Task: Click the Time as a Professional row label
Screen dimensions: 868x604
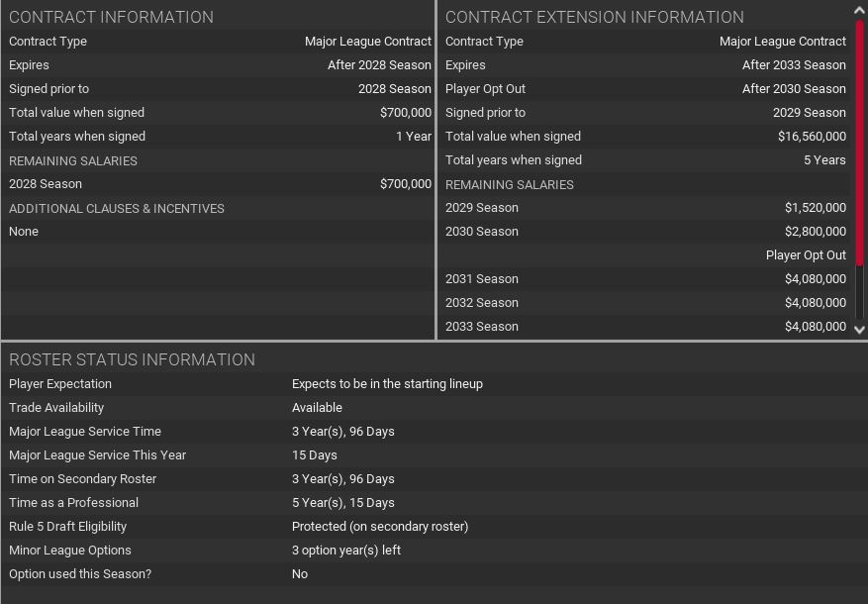Action: [73, 503]
